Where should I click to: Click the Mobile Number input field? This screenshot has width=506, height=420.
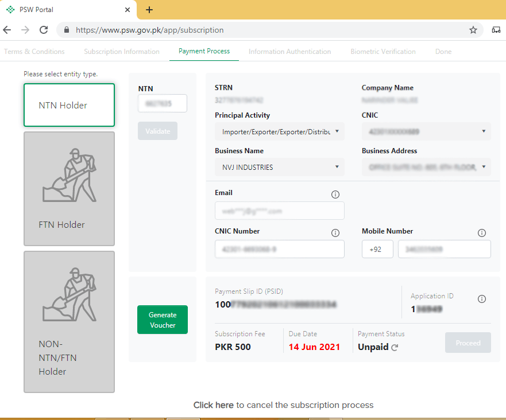tap(445, 249)
